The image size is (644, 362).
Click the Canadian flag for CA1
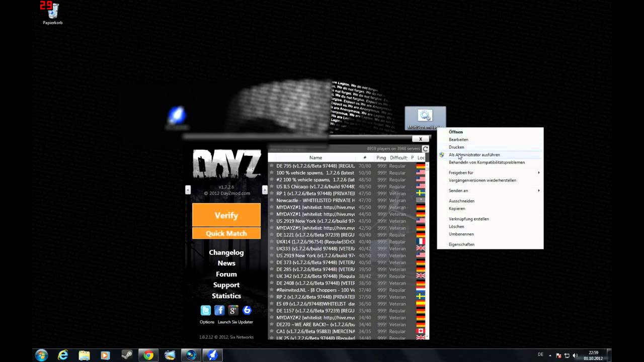click(421, 331)
